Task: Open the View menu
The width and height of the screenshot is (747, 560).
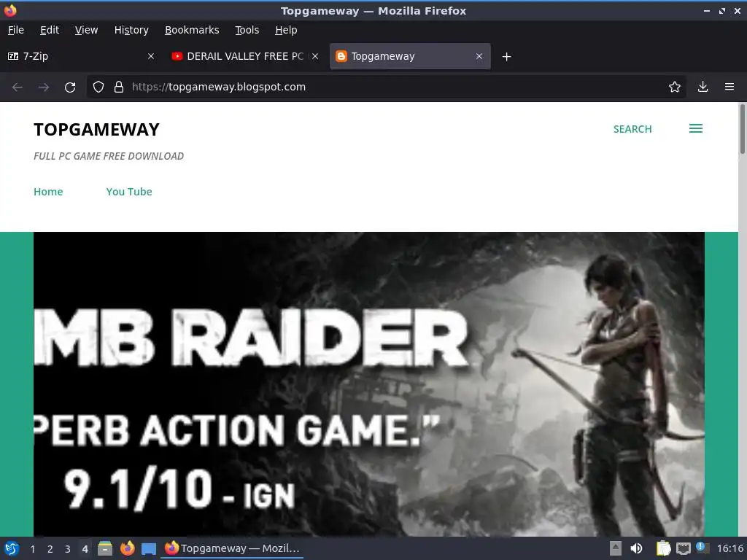Action: pos(86,30)
